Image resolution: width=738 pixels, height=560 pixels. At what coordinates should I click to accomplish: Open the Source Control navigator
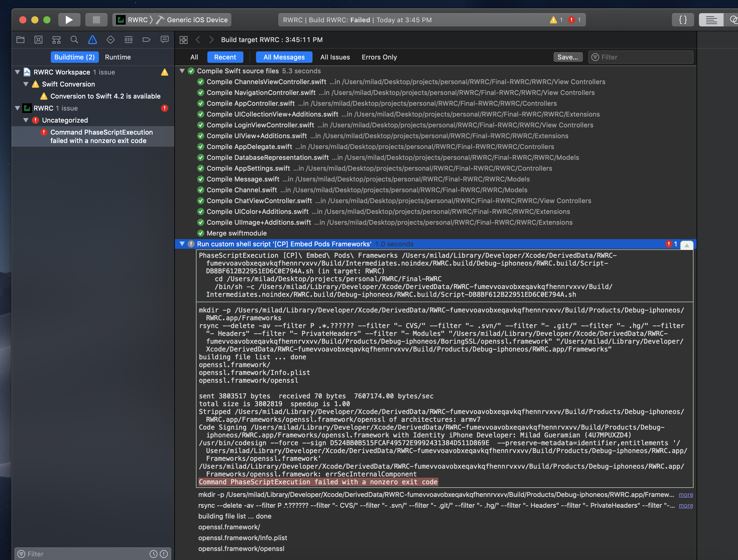point(38,40)
